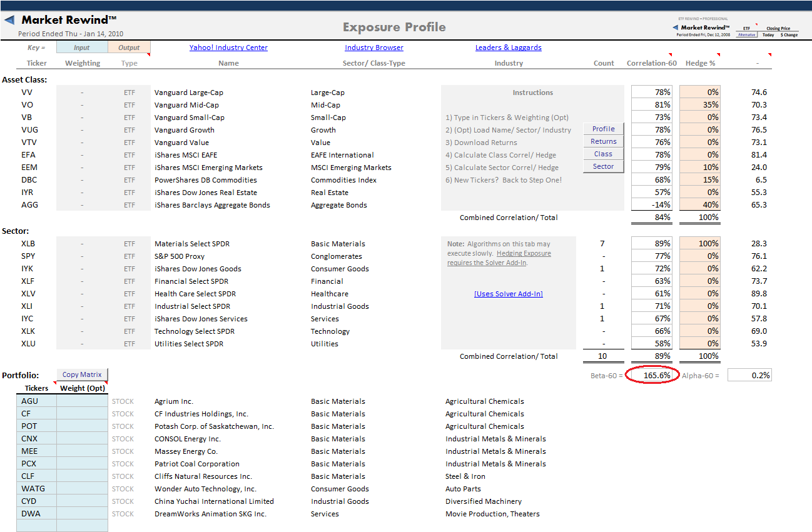
Task: Click Technology Select SPDR name
Action: click(195, 331)
